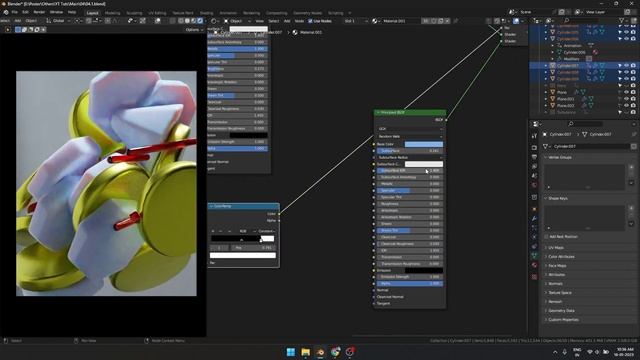Open the Tool properties tab
The height and width of the screenshot is (360, 640).
(534, 136)
